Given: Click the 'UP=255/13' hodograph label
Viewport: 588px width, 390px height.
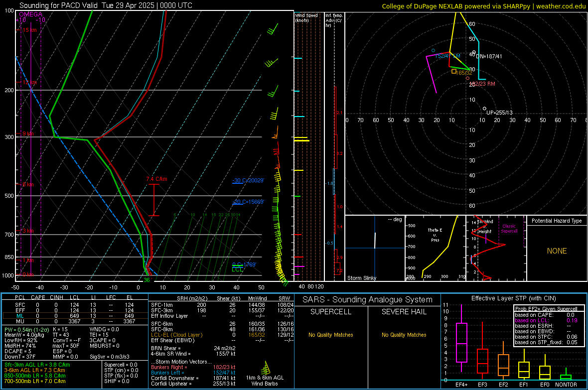Looking at the screenshot, I should pyautogui.click(x=499, y=113).
